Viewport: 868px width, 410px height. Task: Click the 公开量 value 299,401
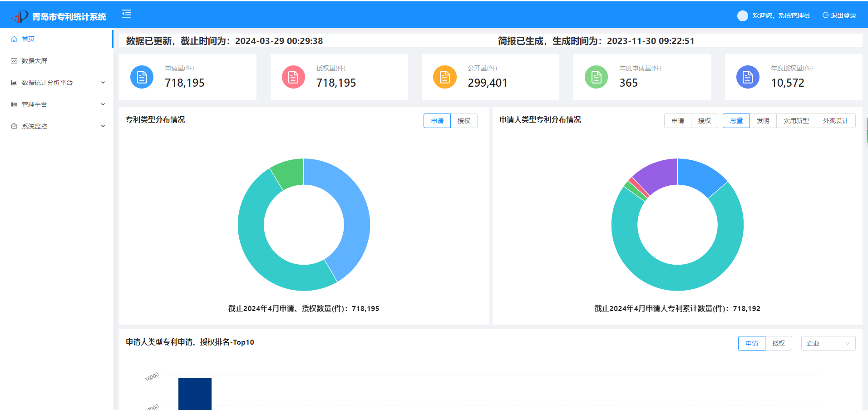click(x=488, y=83)
